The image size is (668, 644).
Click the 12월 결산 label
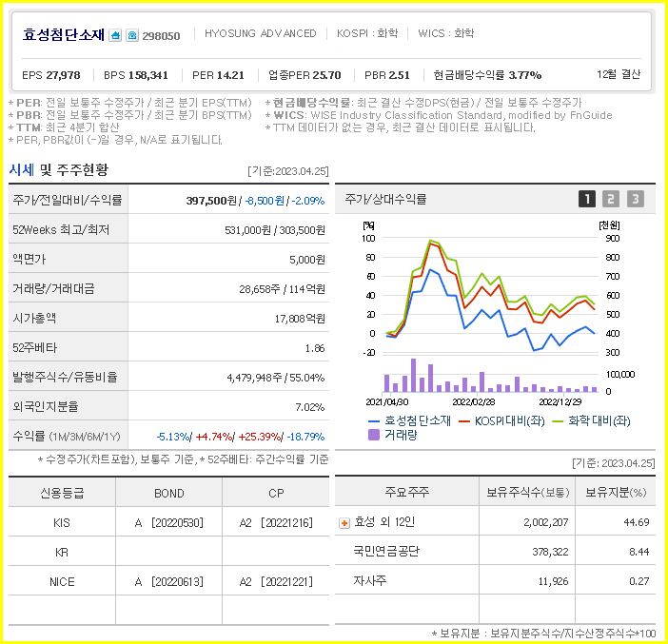(x=619, y=74)
